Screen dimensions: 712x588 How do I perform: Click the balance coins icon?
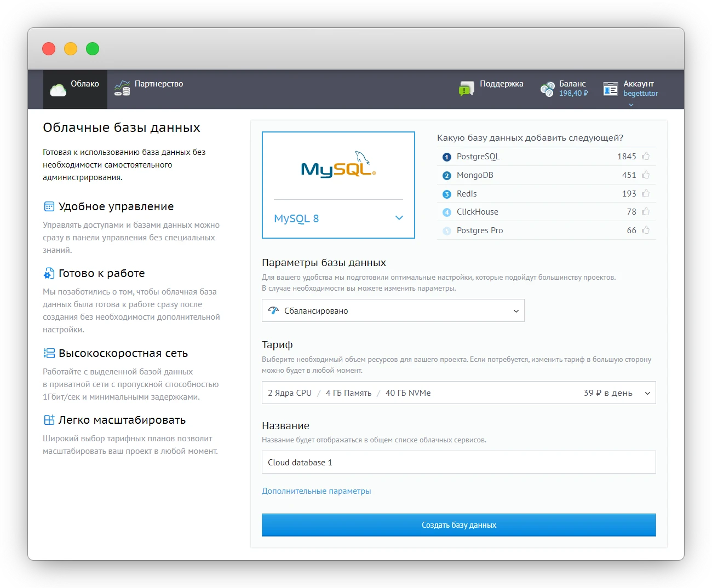[x=547, y=89]
